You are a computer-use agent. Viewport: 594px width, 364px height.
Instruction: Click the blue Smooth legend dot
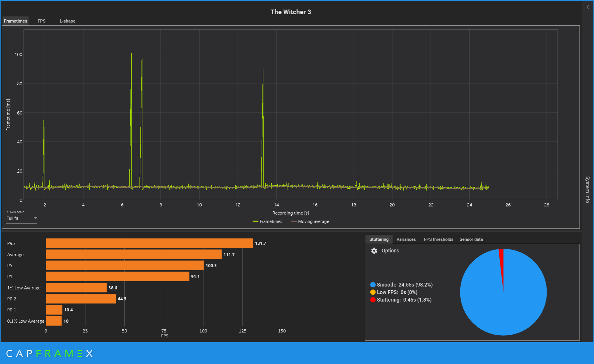(373, 285)
